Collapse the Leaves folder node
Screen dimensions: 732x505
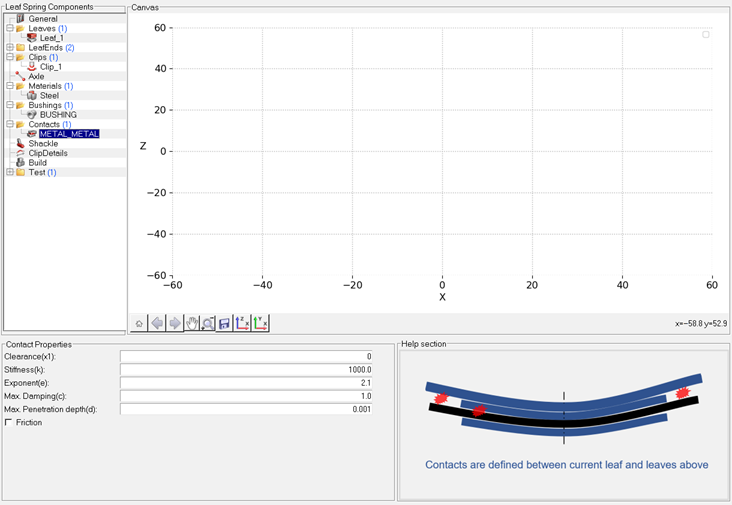click(x=9, y=28)
